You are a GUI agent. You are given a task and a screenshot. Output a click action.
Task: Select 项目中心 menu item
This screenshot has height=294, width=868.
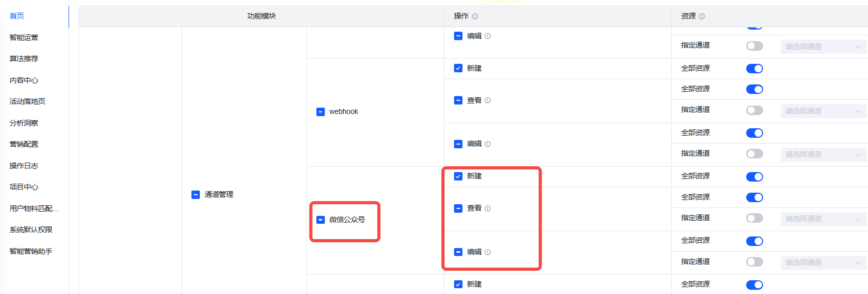pos(24,187)
